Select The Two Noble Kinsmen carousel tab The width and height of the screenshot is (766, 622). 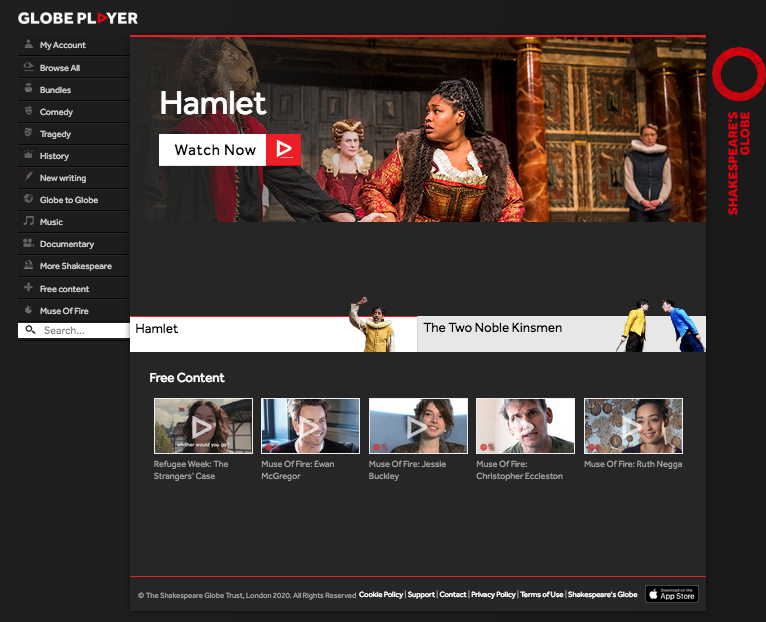(x=561, y=334)
